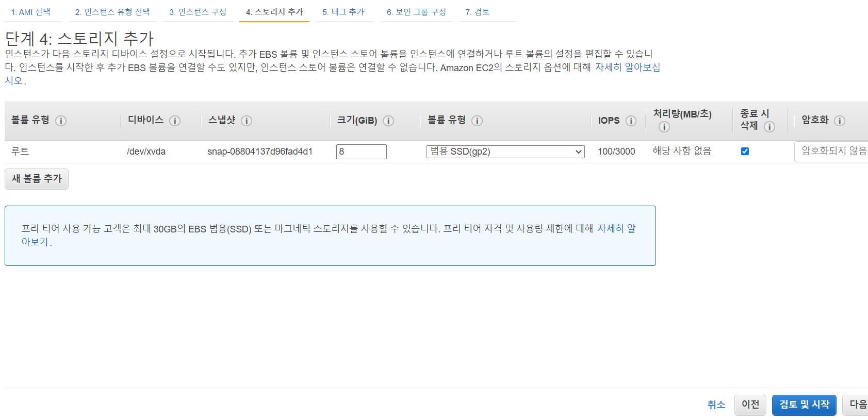The width and height of the screenshot is (868, 420).
Task: Select the 4. 스토리지 추가 tab
Action: [x=274, y=12]
